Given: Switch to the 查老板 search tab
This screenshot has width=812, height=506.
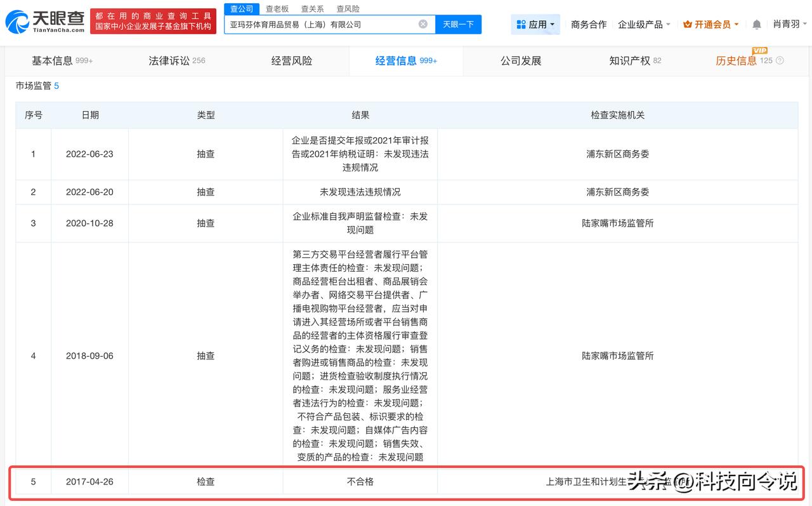Looking at the screenshot, I should pyautogui.click(x=277, y=9).
